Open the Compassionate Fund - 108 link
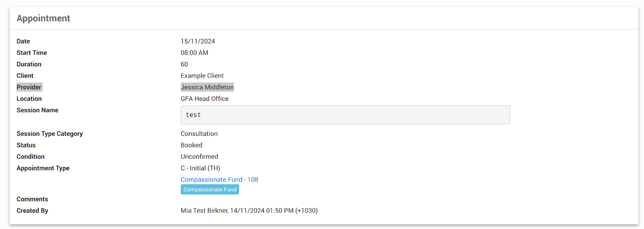The image size is (644, 229). point(219,180)
